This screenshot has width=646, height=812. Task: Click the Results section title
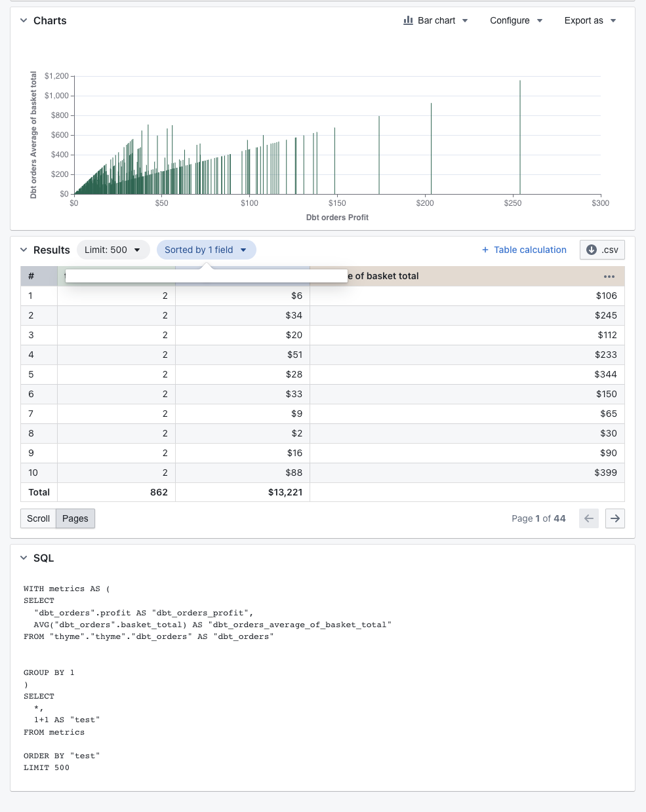[52, 250]
